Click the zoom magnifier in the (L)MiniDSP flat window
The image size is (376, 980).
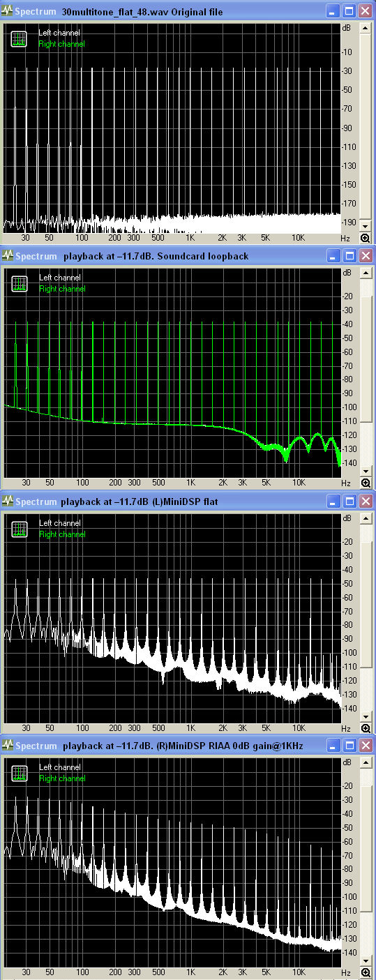[365, 728]
